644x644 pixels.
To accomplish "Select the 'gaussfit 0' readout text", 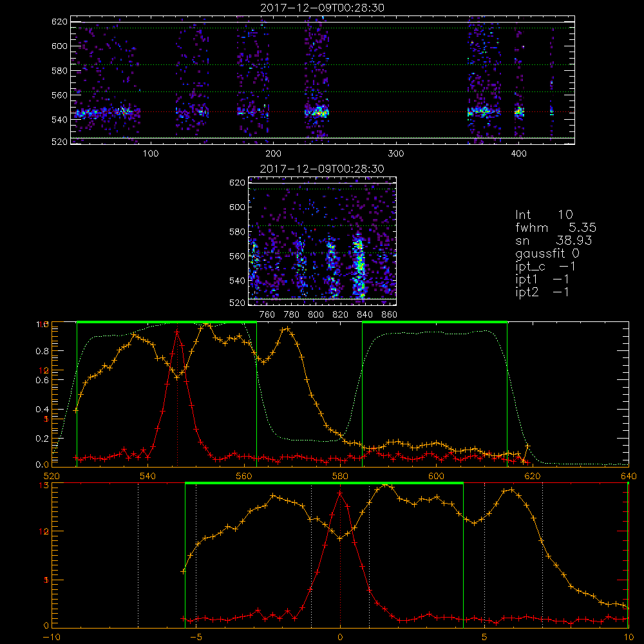I will (x=547, y=254).
